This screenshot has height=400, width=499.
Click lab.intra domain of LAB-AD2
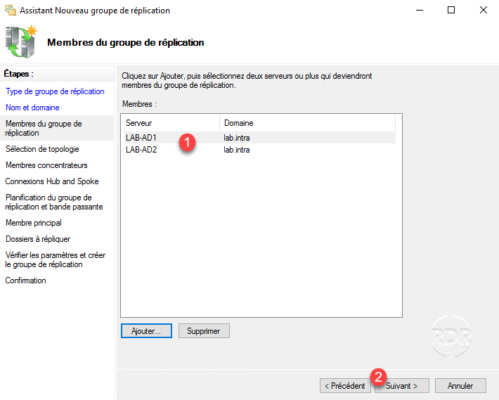(237, 150)
